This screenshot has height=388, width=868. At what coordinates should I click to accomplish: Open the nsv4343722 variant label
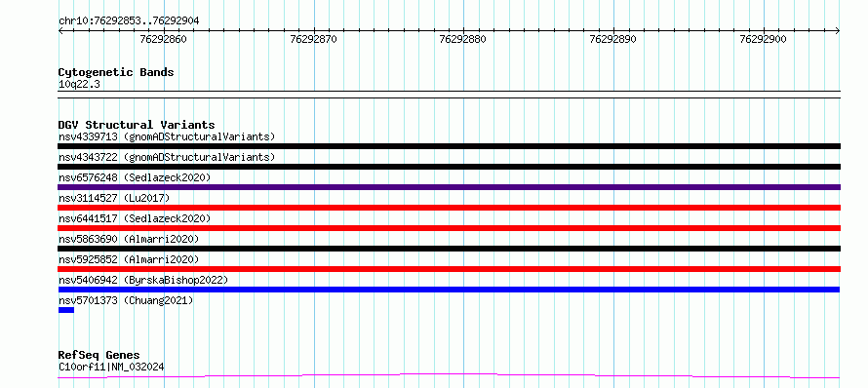coord(167,157)
